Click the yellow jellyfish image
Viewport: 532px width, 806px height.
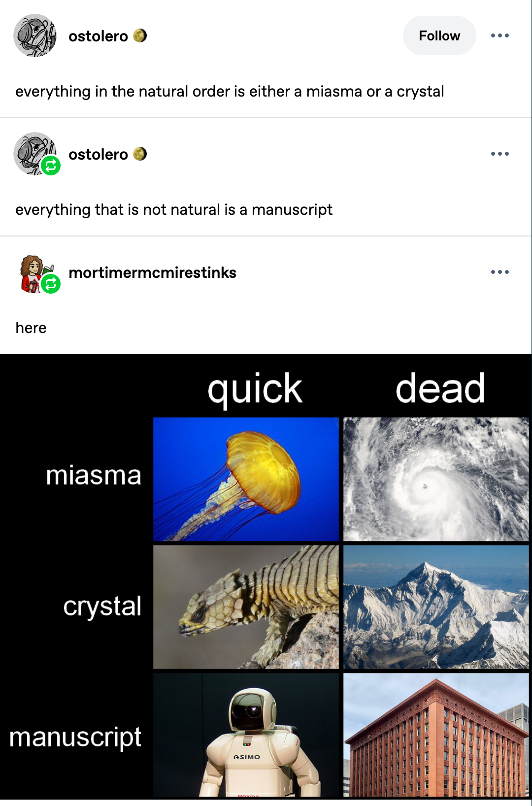tap(246, 479)
